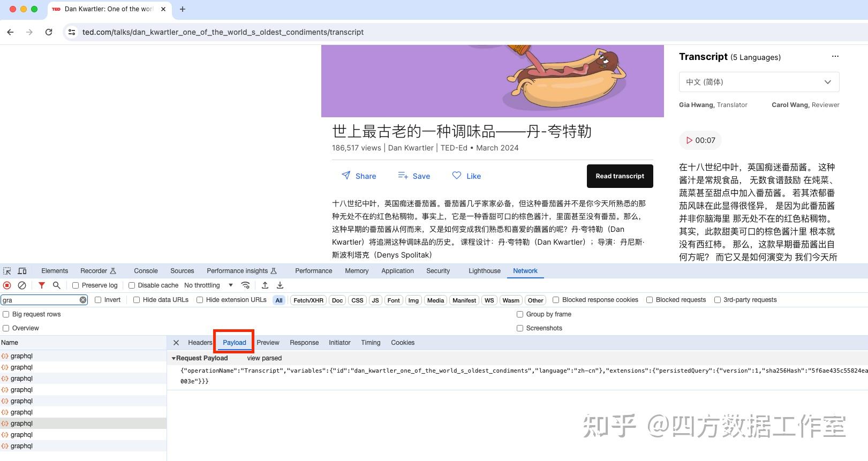The width and height of the screenshot is (868, 461).
Task: Filter requests by Fetch/XHR
Action: 308,300
